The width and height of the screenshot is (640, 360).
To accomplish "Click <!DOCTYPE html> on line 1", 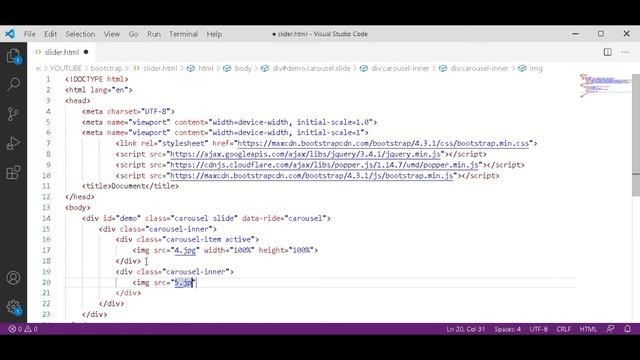I will pyautogui.click(x=97, y=79).
